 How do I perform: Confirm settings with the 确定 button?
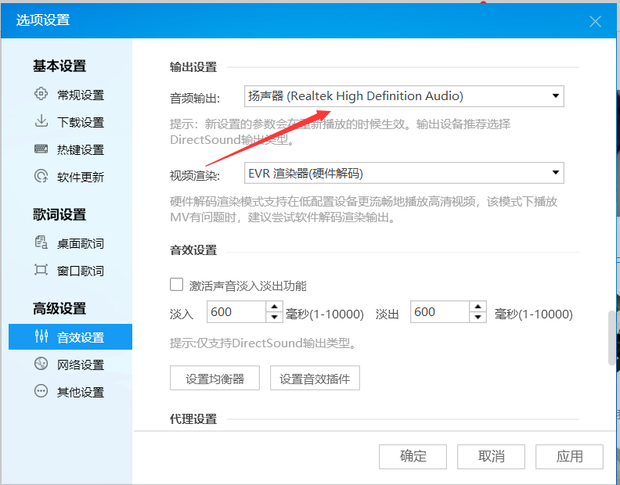click(x=413, y=456)
